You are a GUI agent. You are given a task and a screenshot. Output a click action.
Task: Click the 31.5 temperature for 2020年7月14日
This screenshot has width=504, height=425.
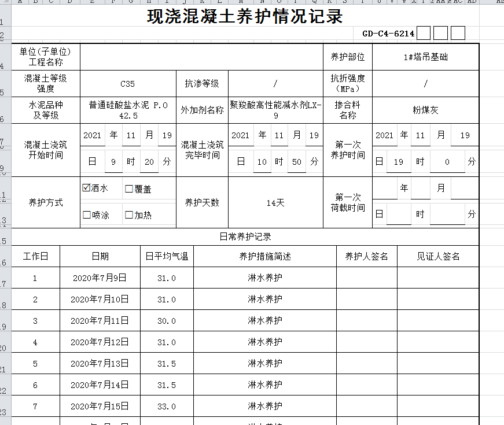point(167,385)
